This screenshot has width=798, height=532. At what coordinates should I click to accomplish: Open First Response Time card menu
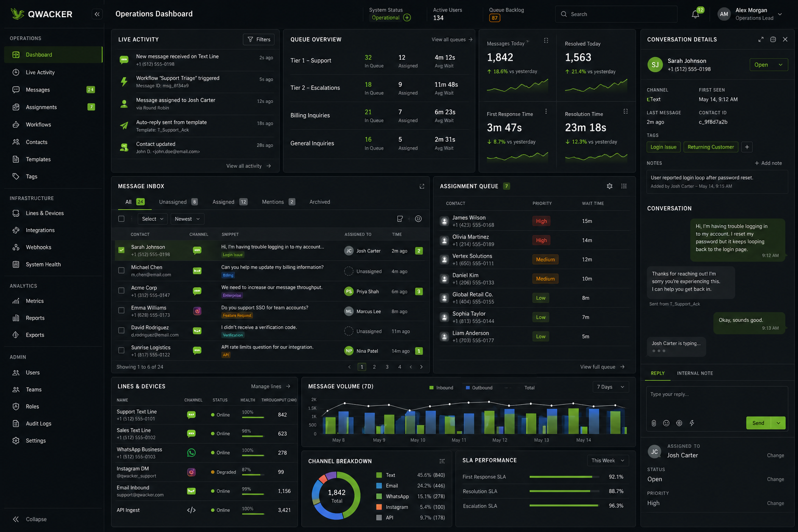[x=546, y=111]
